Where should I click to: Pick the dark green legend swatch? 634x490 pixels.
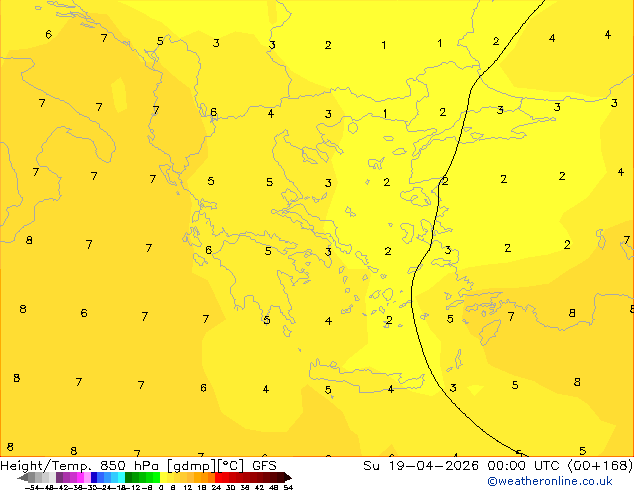(129, 477)
